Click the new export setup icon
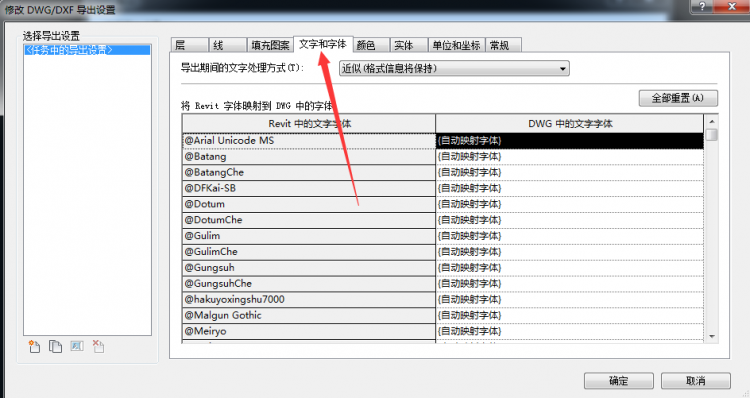This screenshot has width=750, height=398. [x=34, y=346]
